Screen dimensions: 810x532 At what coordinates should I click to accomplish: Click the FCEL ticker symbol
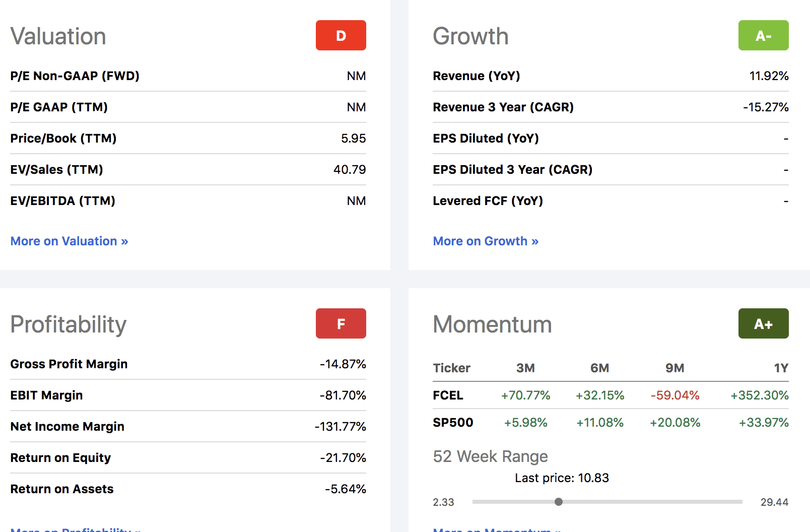(x=448, y=395)
